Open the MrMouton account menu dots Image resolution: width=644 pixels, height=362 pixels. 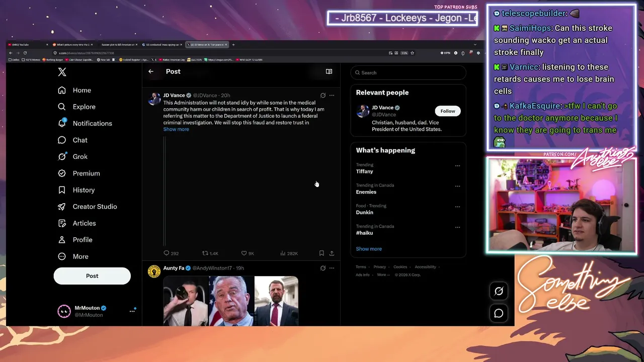pos(132,311)
